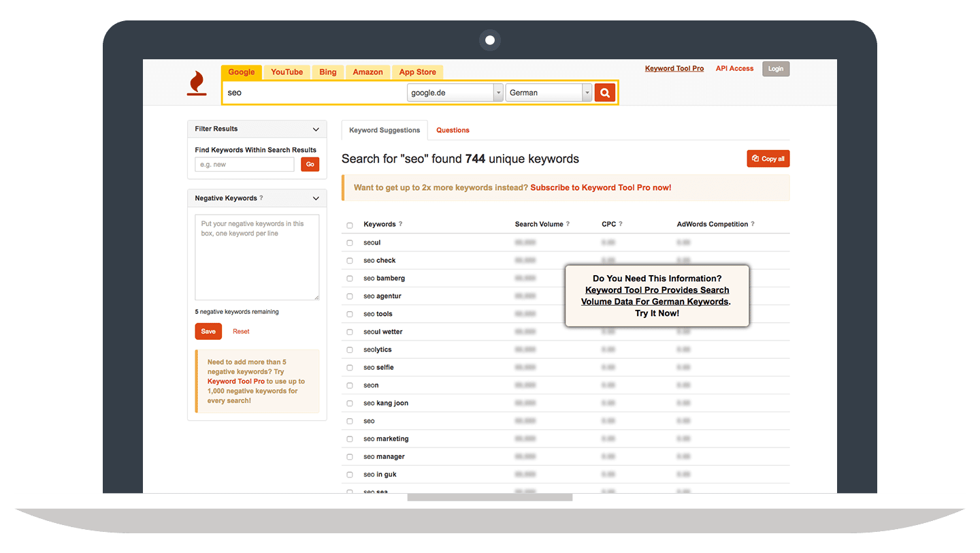This screenshot has height=553, width=980.
Task: Collapse the Negative Keywords panel
Action: point(316,198)
